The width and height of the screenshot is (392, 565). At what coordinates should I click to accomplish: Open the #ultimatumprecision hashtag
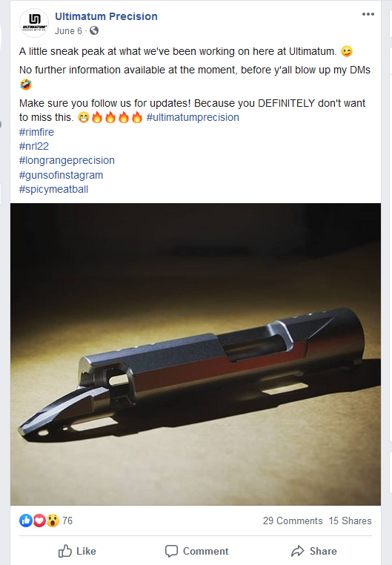click(x=193, y=117)
